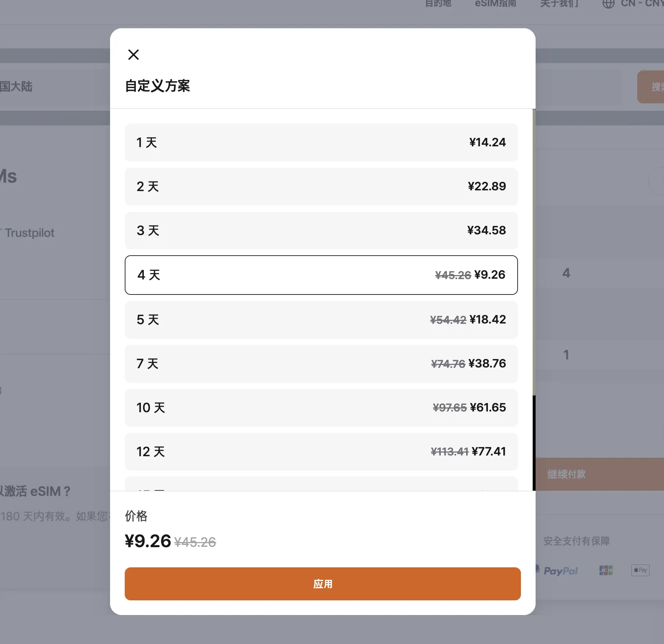Click the globe language icon
664x644 pixels.
608,4
